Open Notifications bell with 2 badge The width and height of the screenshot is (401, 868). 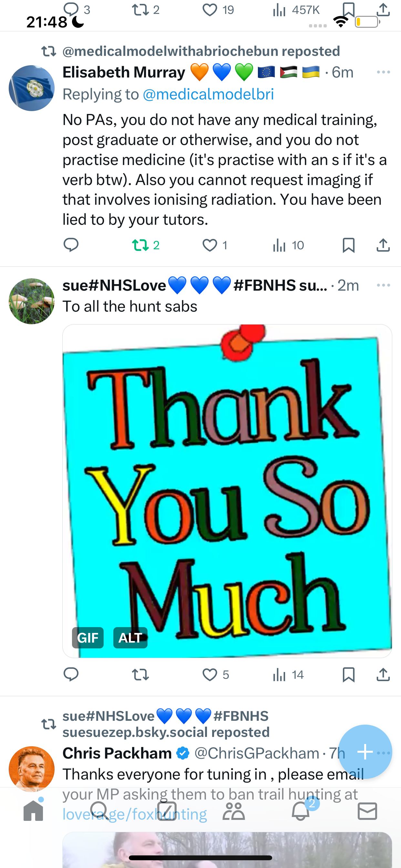(x=301, y=811)
